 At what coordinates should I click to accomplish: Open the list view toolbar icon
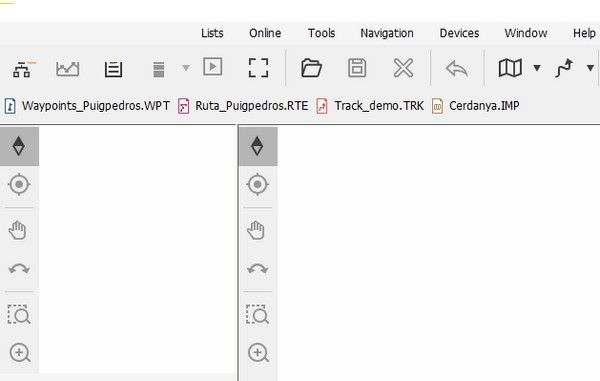click(113, 69)
